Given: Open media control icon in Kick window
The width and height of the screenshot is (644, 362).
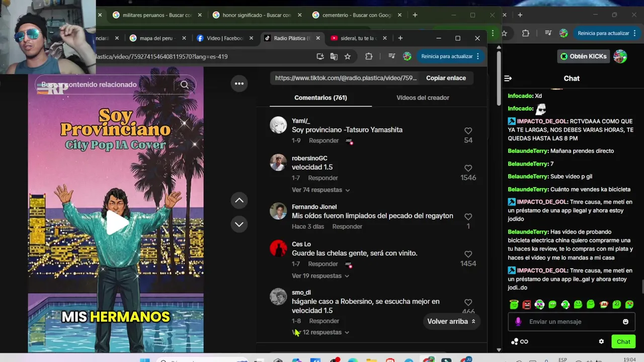Looking at the screenshot, I should click(548, 33).
